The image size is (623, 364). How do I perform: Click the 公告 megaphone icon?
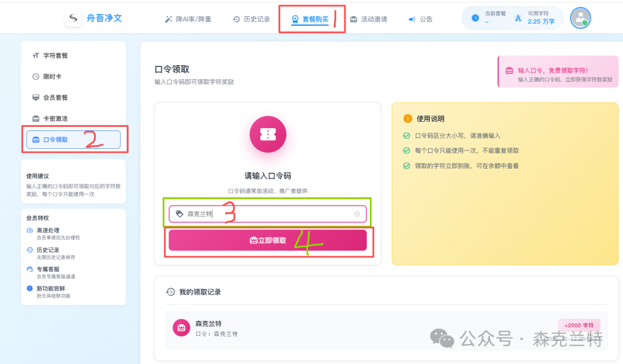click(412, 19)
